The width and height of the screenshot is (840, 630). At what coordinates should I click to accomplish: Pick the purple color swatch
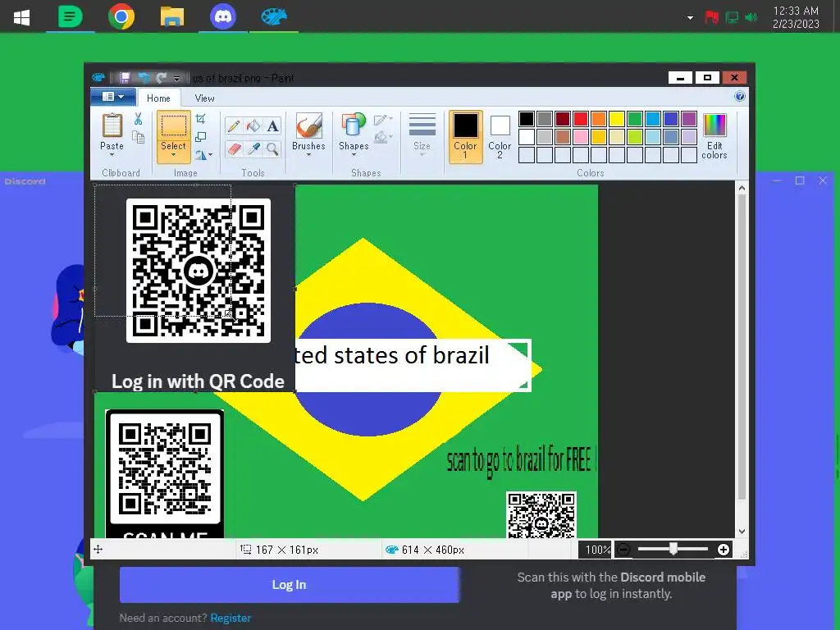[689, 119]
